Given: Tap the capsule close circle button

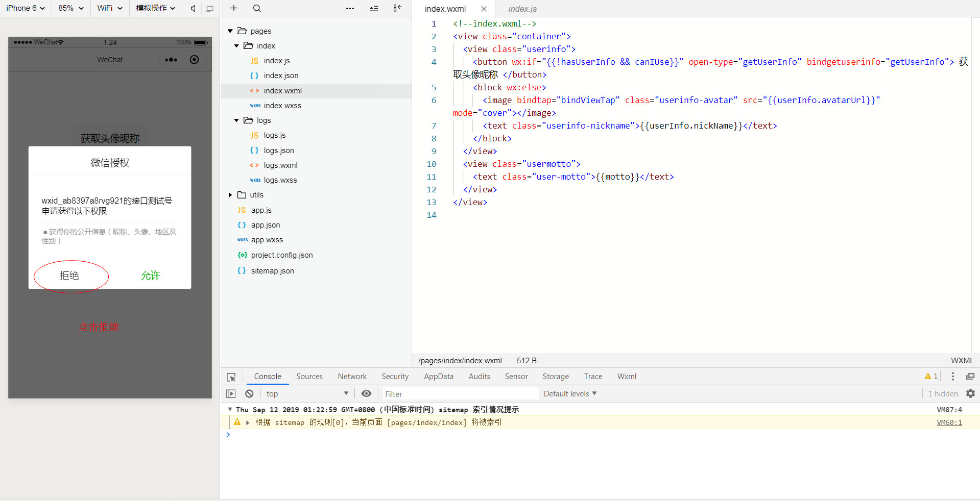Looking at the screenshot, I should (x=194, y=60).
